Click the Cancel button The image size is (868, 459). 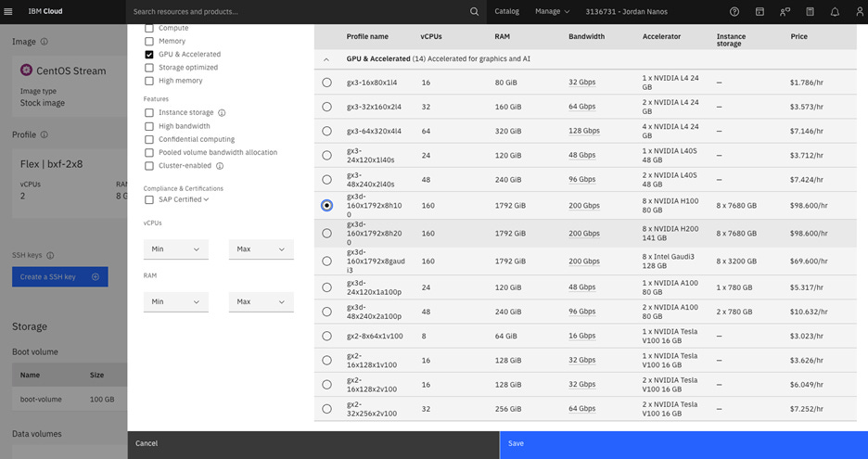click(313, 444)
